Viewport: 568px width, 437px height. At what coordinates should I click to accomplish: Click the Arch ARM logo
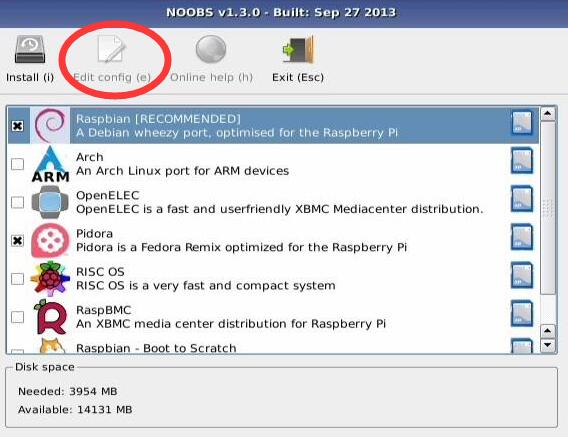[x=50, y=164]
